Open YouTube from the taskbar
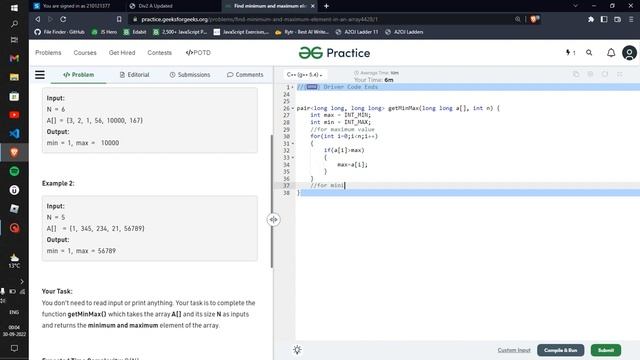The width and height of the screenshot is (640, 360). (x=14, y=115)
